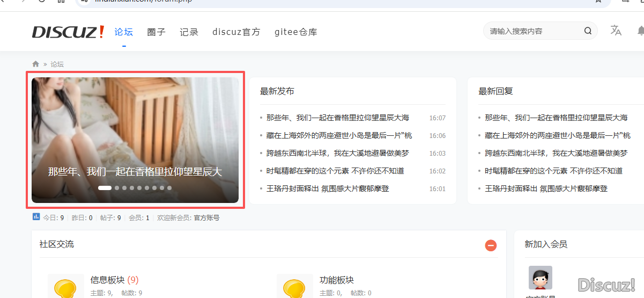Click the Discuz! logo in header

pos(68,32)
